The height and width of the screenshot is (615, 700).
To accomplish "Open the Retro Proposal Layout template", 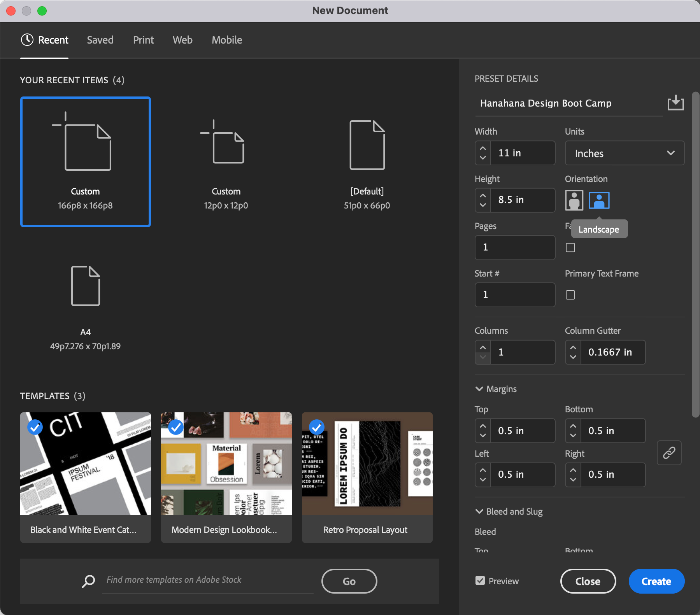I will [367, 478].
